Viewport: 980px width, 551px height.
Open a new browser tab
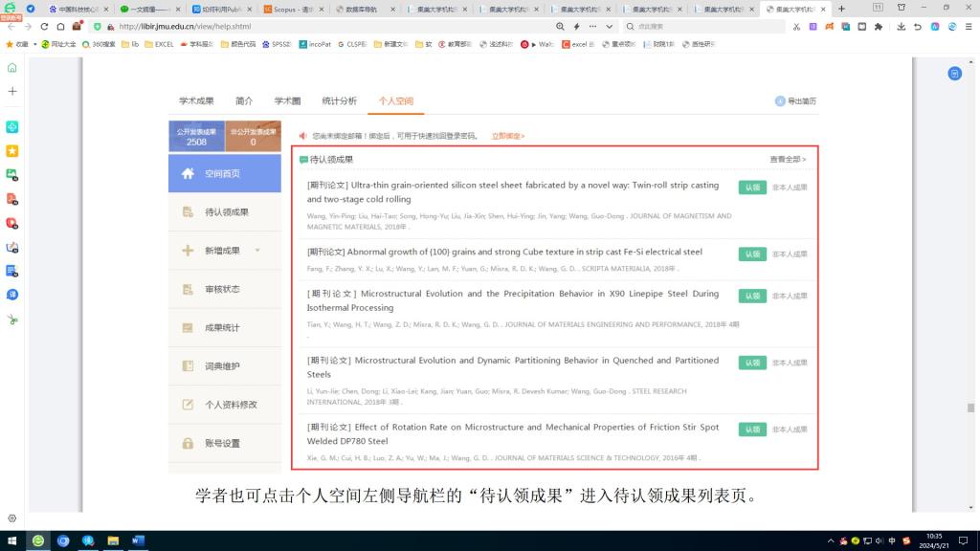point(841,9)
